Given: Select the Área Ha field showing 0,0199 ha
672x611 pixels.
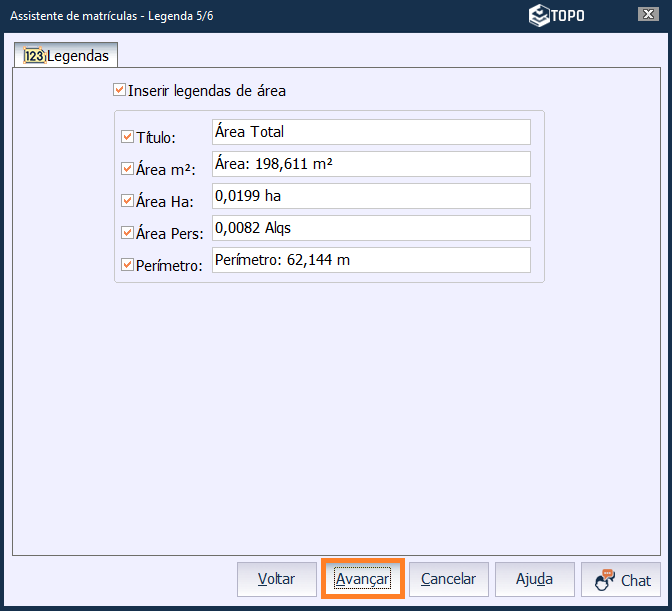Looking at the screenshot, I should [x=370, y=196].
